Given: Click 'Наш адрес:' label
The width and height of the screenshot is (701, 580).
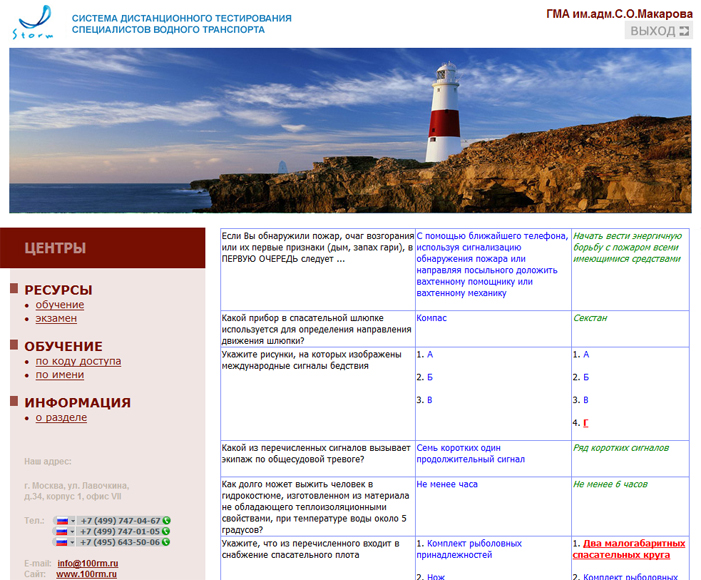Looking at the screenshot, I should 47,461.
